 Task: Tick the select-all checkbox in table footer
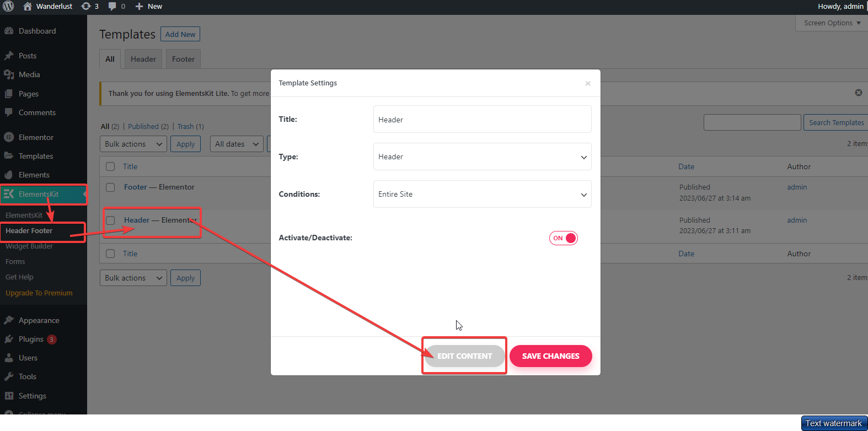coord(110,254)
